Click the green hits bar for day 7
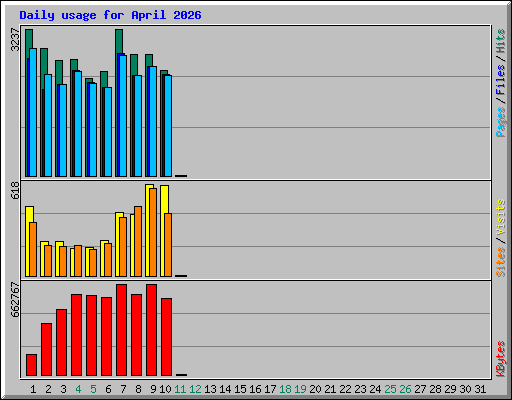The image size is (512, 400). (119, 41)
